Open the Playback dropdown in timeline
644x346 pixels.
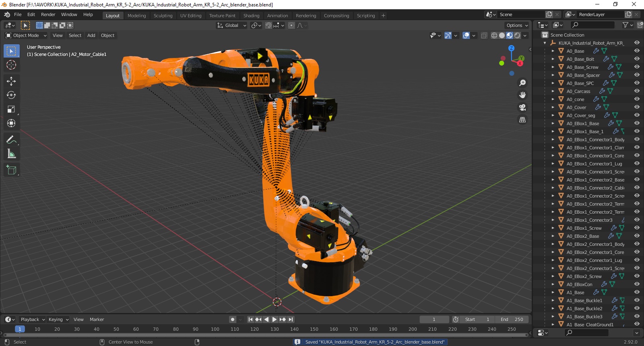point(33,319)
